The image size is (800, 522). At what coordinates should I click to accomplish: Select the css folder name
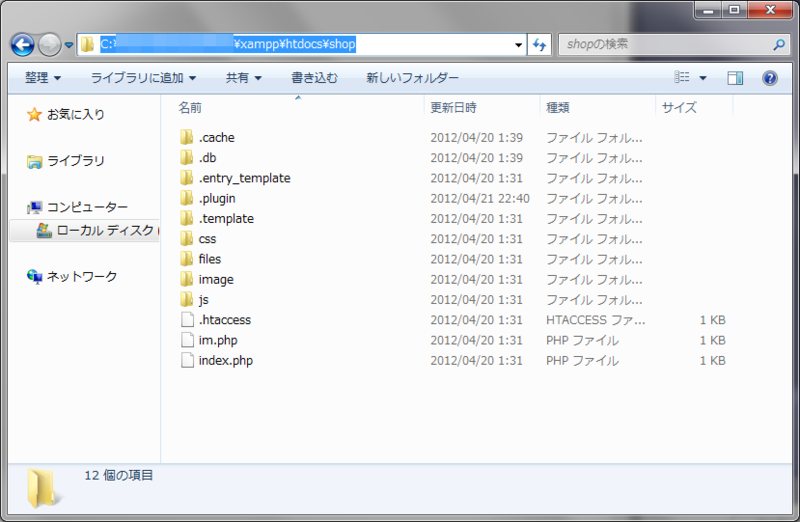point(207,239)
